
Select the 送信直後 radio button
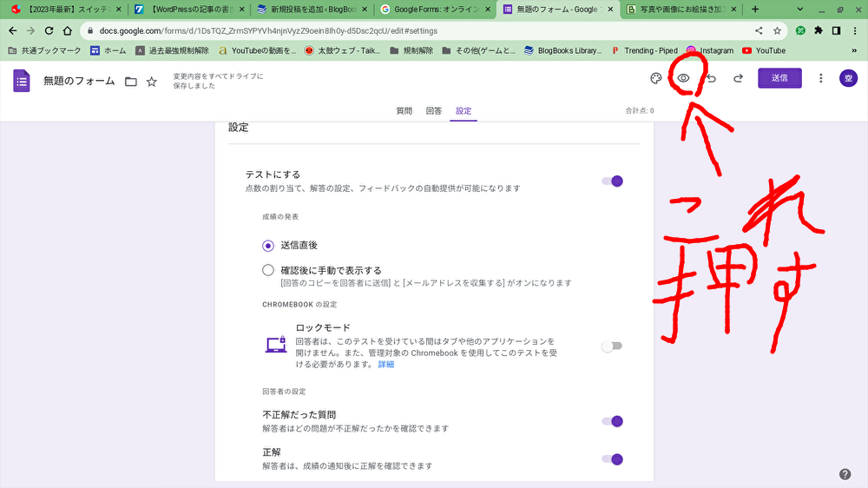(268, 246)
